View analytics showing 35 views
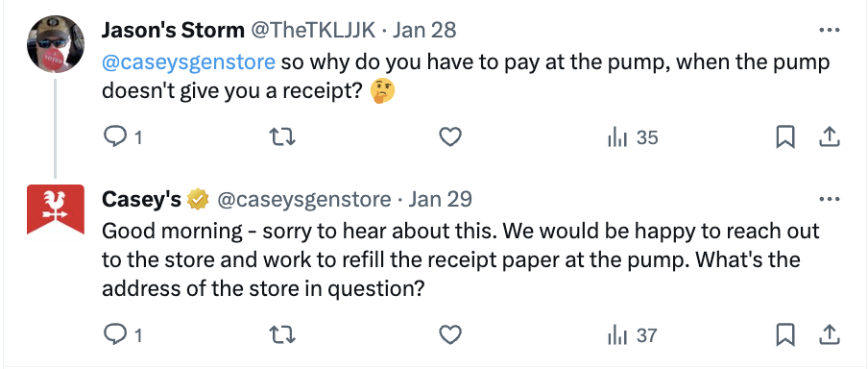 pyautogui.click(x=633, y=136)
